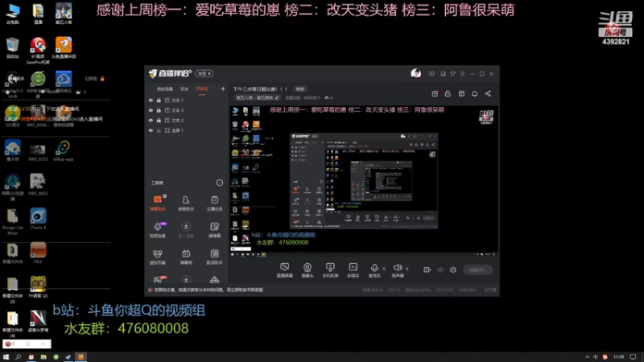Open the 弹幕助手 tool

158,204
